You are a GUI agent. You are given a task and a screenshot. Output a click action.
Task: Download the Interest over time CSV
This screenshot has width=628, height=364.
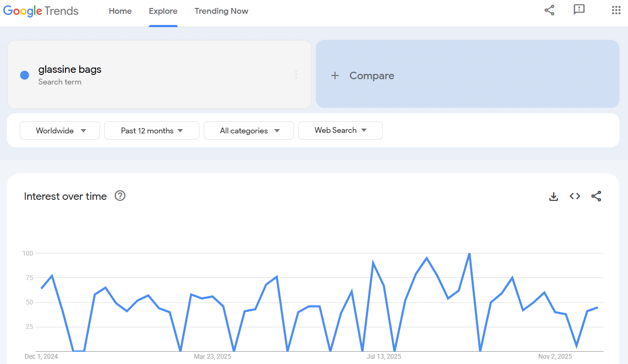pos(554,197)
